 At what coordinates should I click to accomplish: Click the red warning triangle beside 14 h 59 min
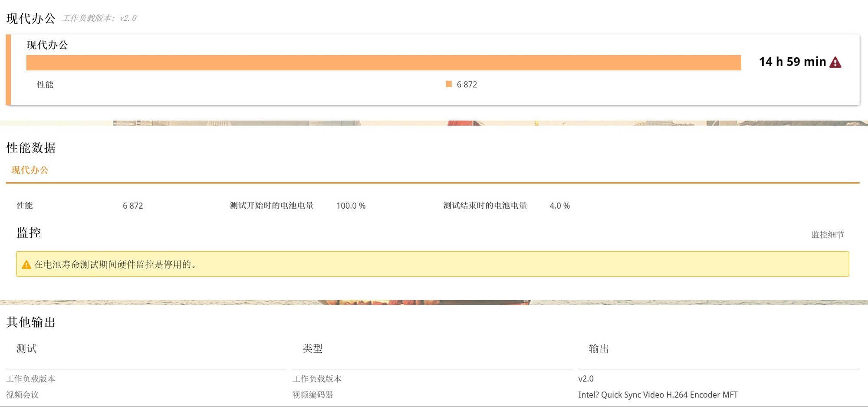click(835, 62)
